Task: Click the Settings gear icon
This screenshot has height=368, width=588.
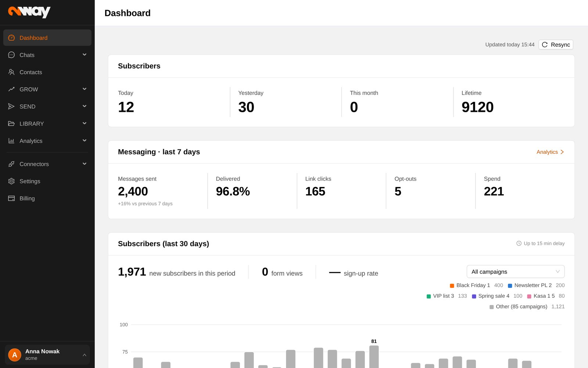Action: [11, 181]
